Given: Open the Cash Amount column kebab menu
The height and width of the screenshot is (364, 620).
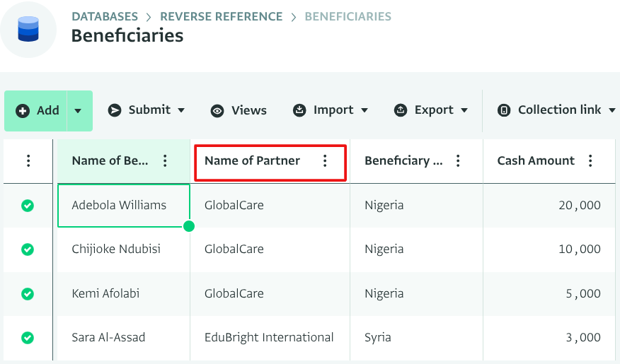Looking at the screenshot, I should (x=590, y=161).
